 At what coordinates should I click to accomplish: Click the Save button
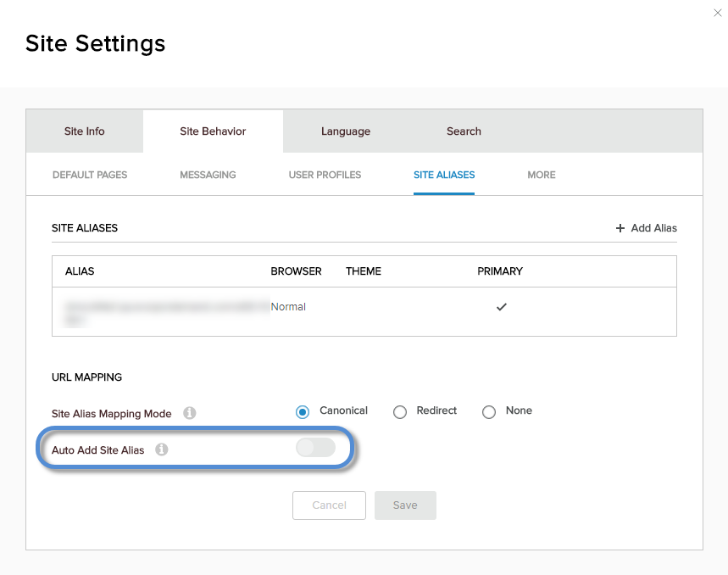click(x=405, y=505)
